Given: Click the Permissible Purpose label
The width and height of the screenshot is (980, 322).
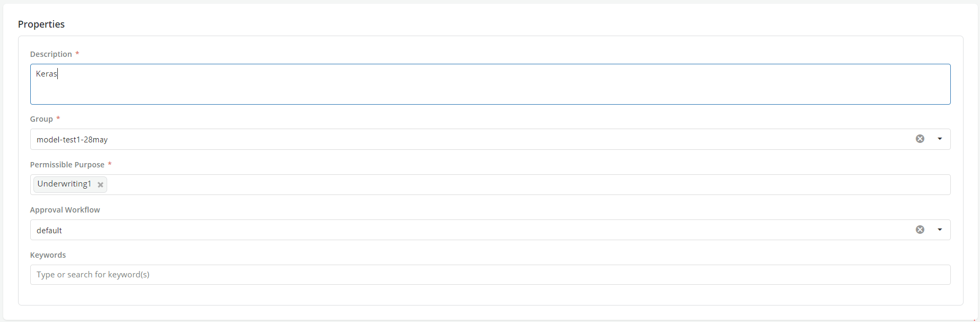Looking at the screenshot, I should [67, 165].
